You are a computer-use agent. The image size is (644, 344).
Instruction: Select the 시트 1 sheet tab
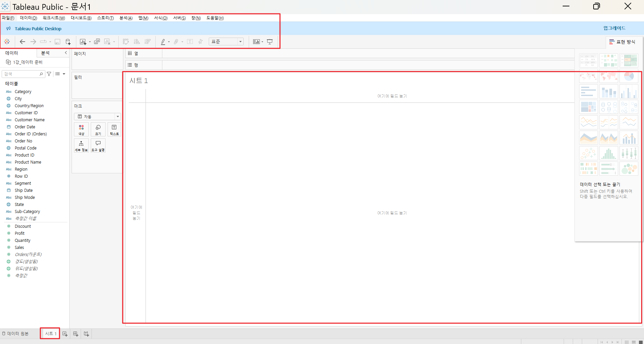click(x=50, y=334)
